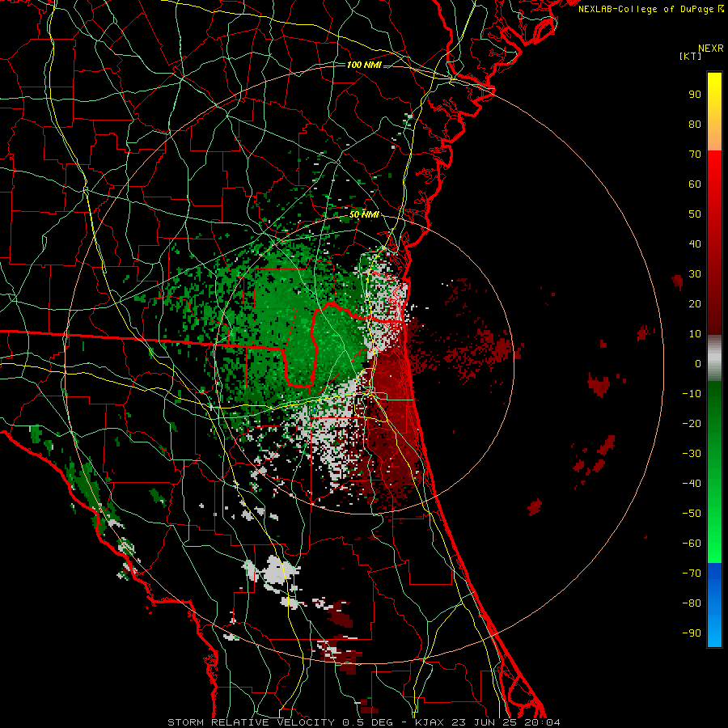The width and height of the screenshot is (728, 728).
Task: Click the -30 value on the velocity scale
Action: click(692, 454)
